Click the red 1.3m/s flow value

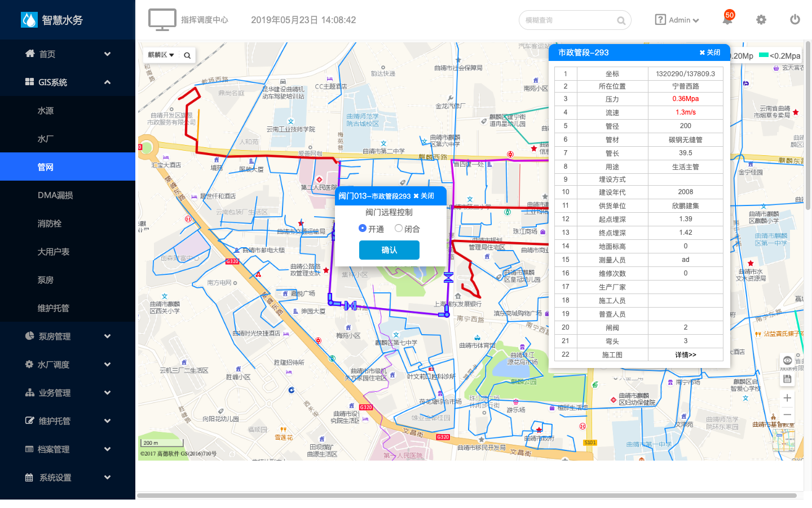686,112
